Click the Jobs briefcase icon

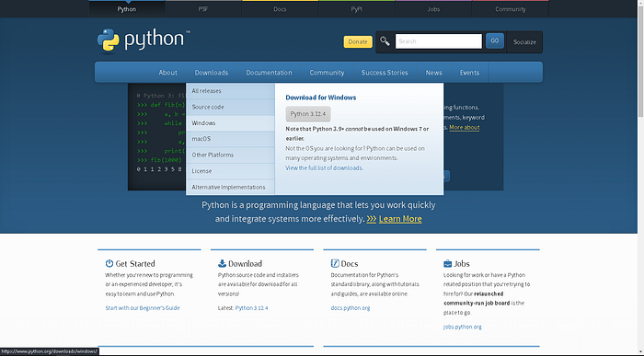[448, 264]
